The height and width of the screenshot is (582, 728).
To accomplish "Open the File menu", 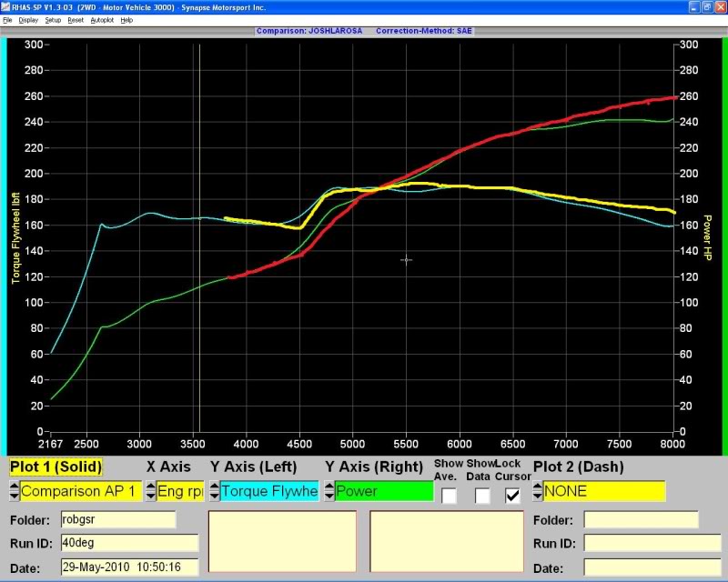I will (7, 19).
